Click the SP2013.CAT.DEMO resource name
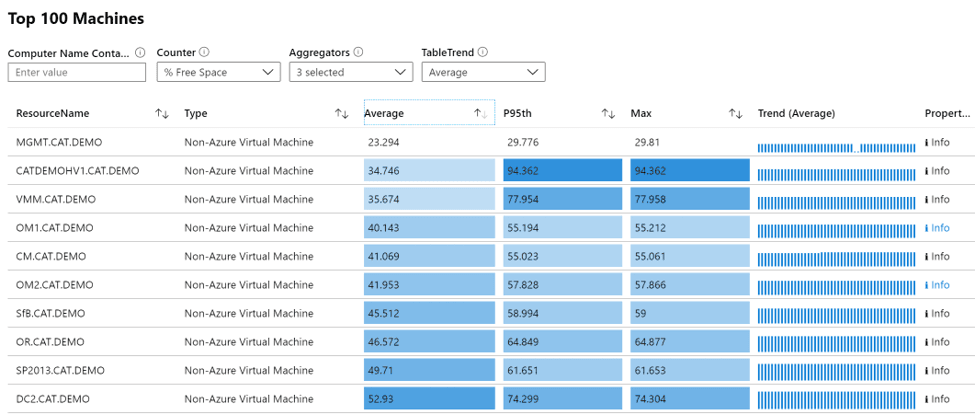975x415 pixels. (60, 370)
